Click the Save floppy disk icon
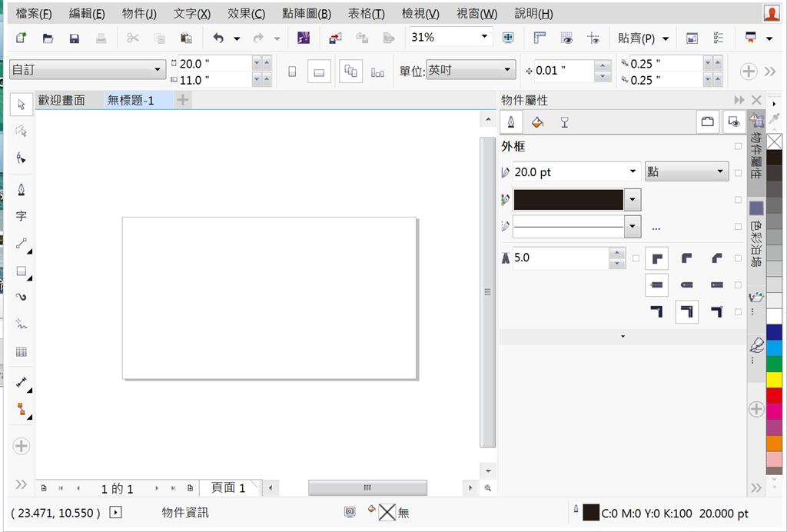787x532 pixels. click(75, 38)
